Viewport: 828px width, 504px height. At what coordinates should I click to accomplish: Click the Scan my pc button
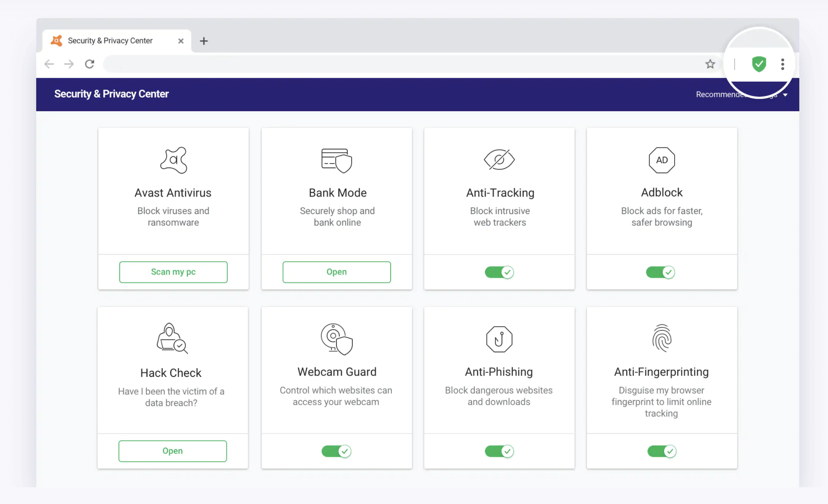173,272
